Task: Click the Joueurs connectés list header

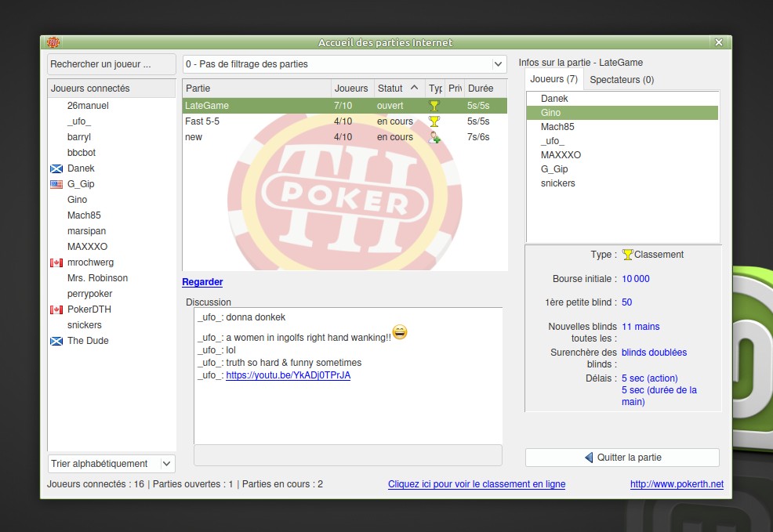Action: coord(111,89)
